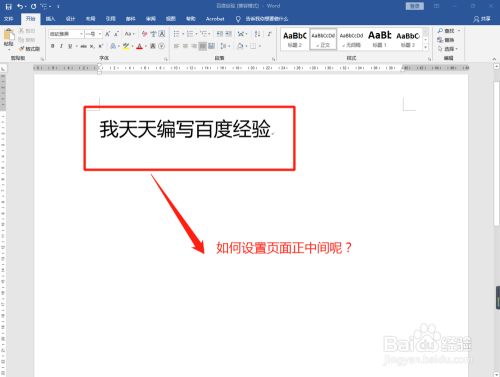Toggle Show/Hide paragraph marks
Image resolution: width=500 pixels, height=377 pixels.
tap(269, 34)
